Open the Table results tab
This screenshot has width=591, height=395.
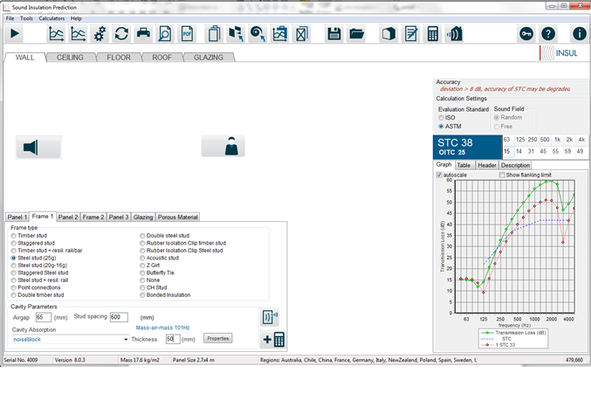click(x=464, y=165)
